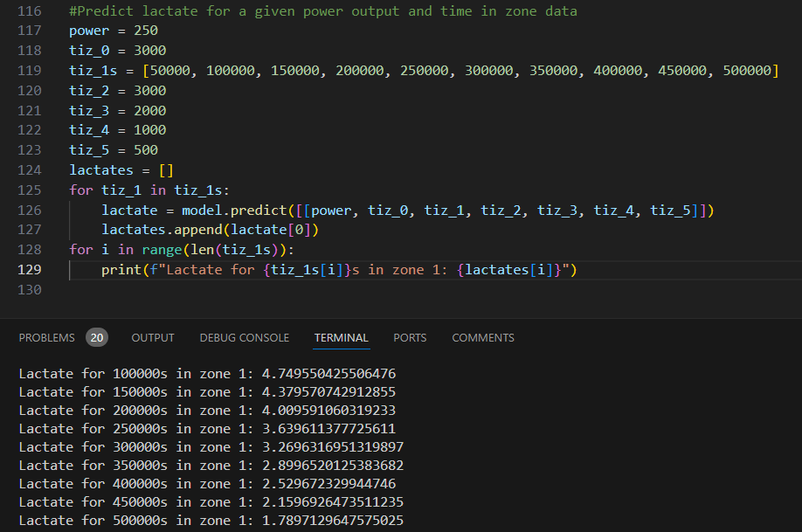Click the value 500 on the tiz_5 line

coord(146,150)
